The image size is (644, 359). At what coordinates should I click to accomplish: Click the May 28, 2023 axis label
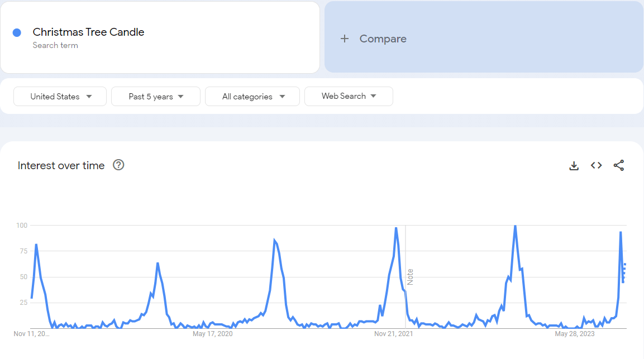click(x=574, y=334)
